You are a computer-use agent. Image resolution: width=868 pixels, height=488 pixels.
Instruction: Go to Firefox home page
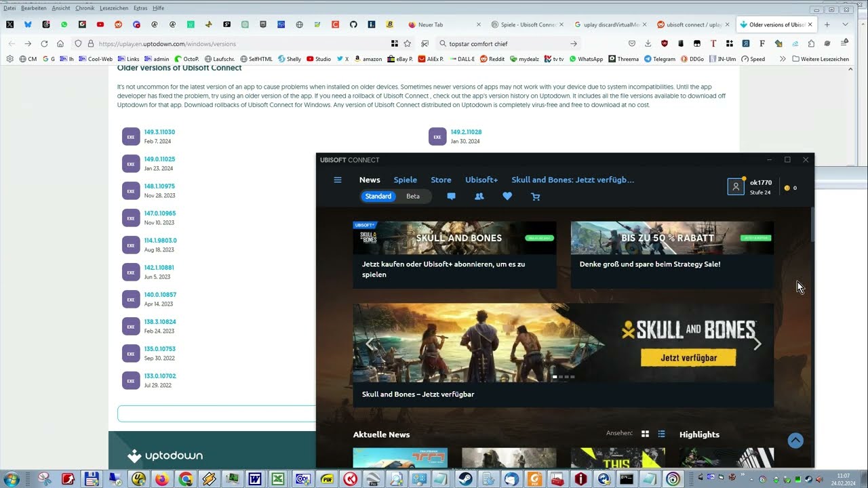[x=60, y=43]
